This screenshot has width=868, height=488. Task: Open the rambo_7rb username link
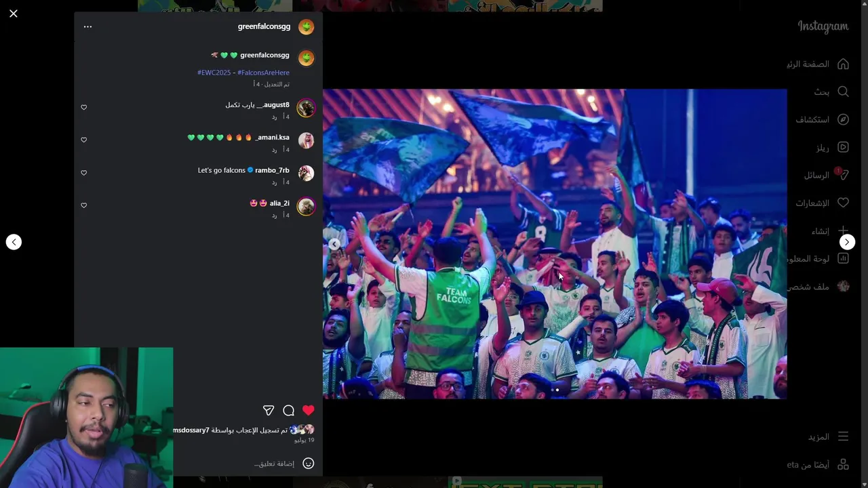click(272, 170)
